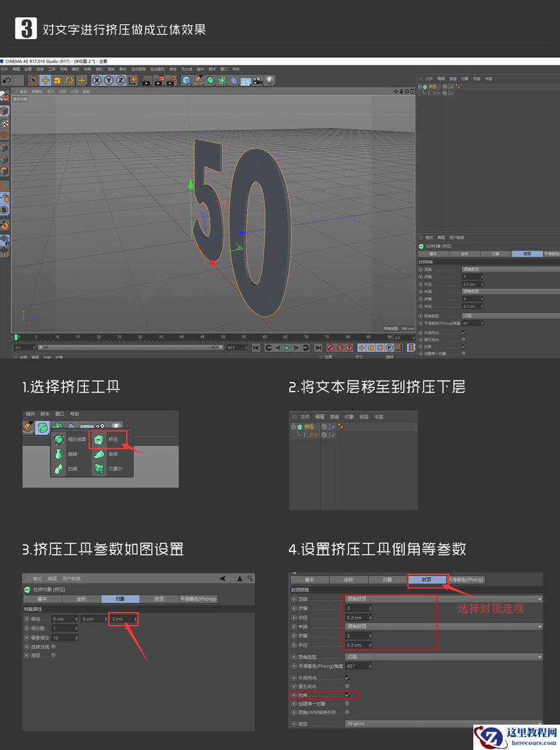Expand the 挤压 object in the Object Manager

(419, 86)
